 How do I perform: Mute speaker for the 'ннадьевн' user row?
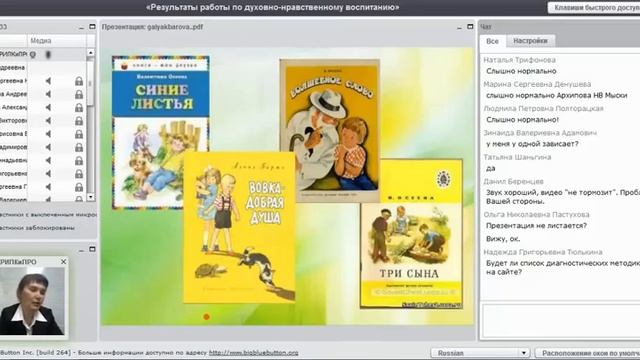[x=48, y=160]
